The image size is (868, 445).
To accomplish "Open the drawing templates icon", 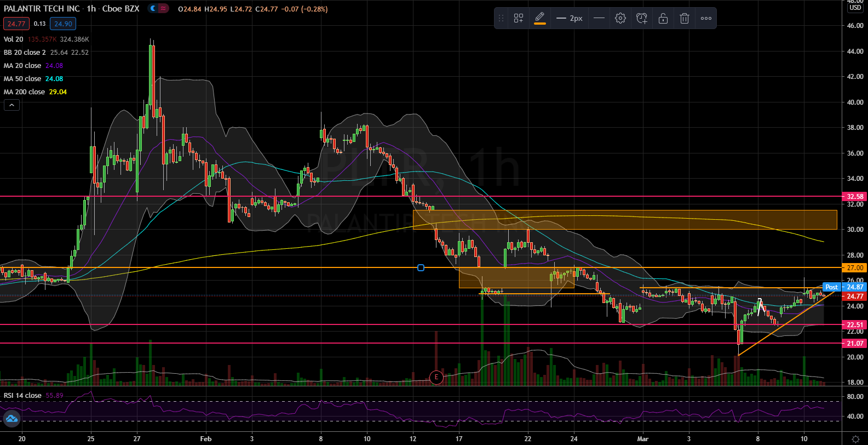I will point(518,18).
